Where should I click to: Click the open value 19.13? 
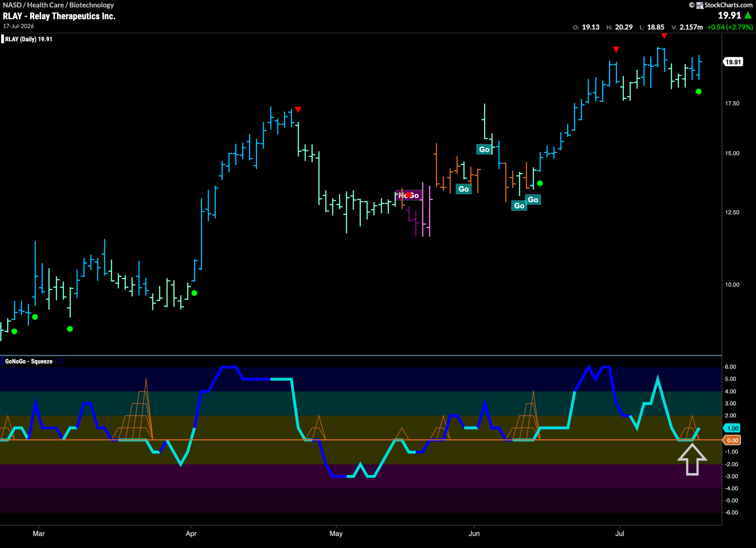click(591, 27)
